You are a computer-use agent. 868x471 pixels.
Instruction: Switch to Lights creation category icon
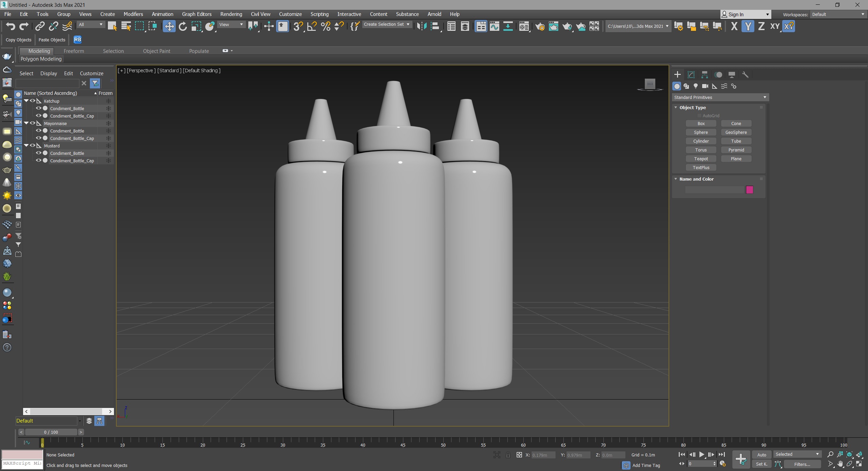(696, 86)
